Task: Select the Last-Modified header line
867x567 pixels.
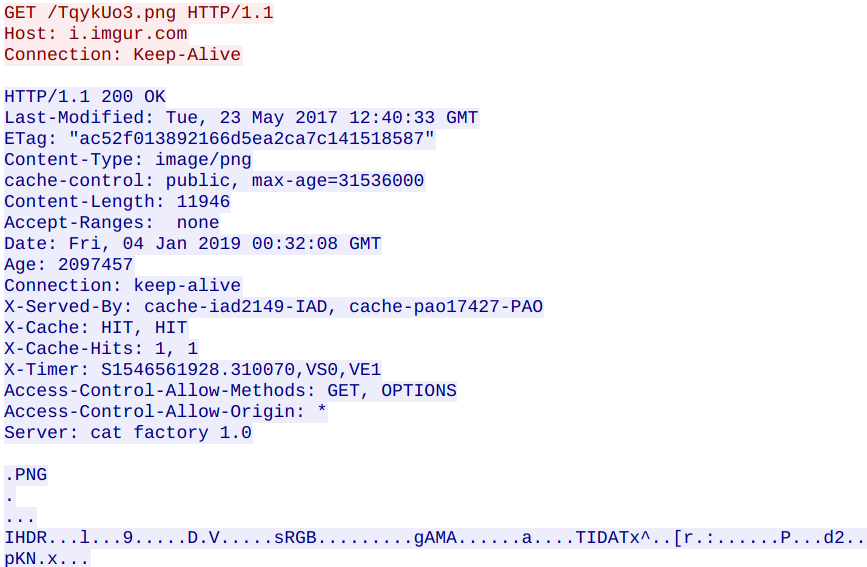Action: point(241,118)
